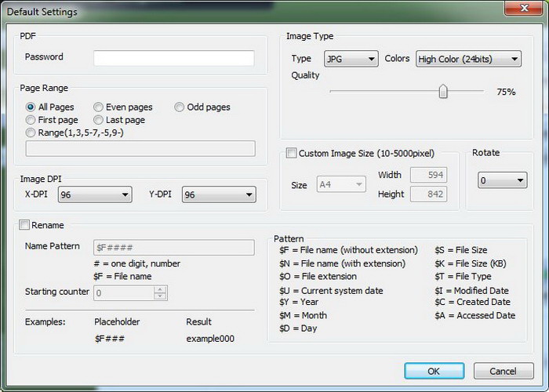549x392 pixels.
Task: Open the Size A4 dropdown
Action: tap(341, 184)
